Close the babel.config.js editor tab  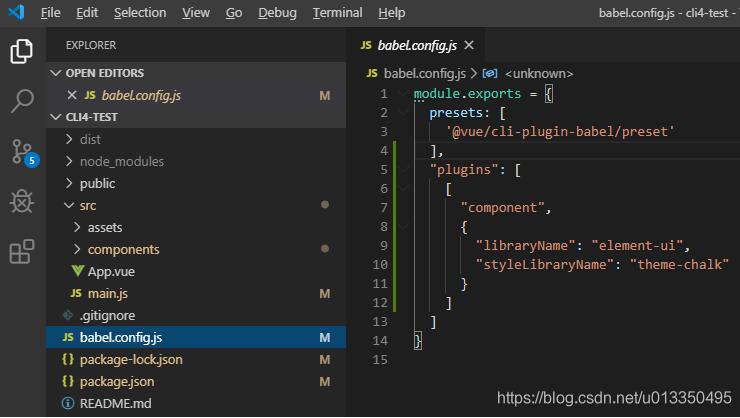point(468,45)
